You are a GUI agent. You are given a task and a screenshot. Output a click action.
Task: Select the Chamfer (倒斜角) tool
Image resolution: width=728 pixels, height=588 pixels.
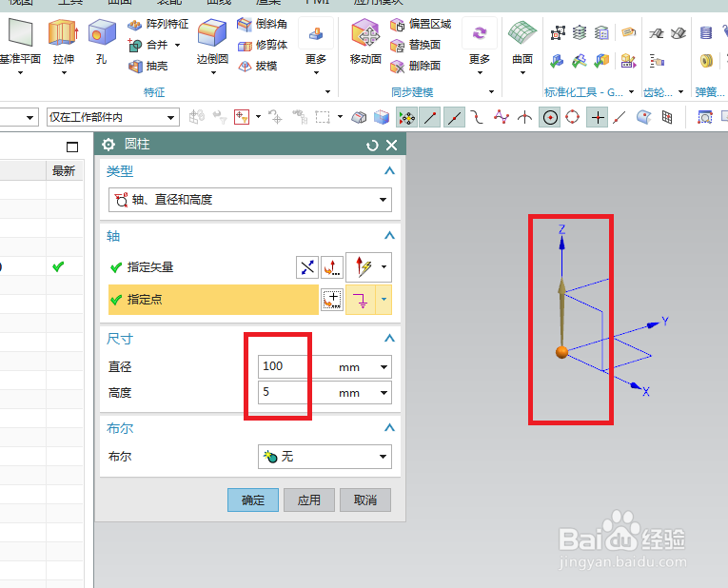point(262,24)
